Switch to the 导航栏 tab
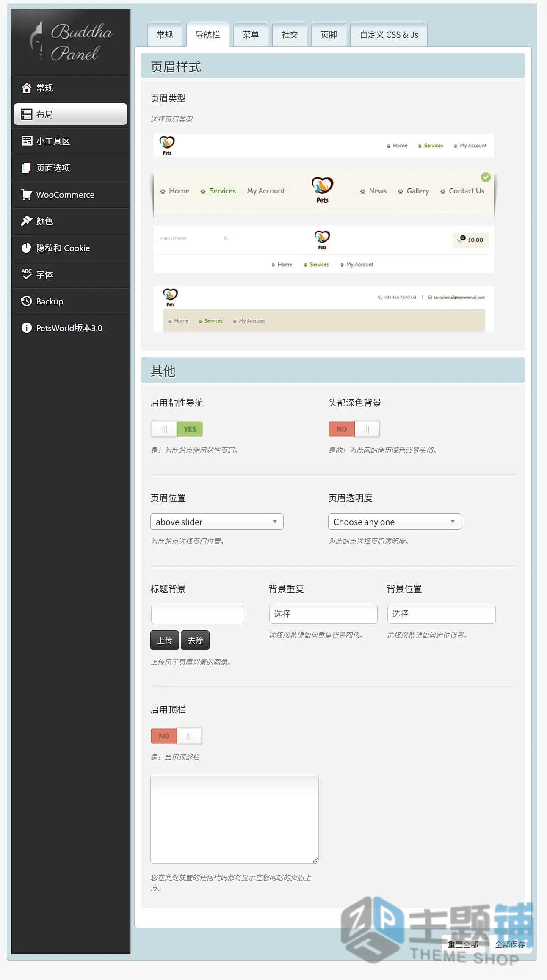 (x=208, y=34)
